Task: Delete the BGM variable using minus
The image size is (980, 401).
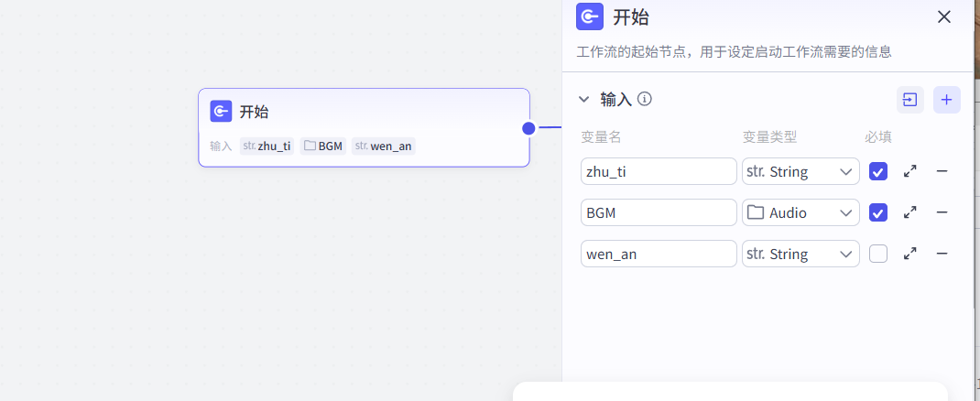Action: [942, 212]
